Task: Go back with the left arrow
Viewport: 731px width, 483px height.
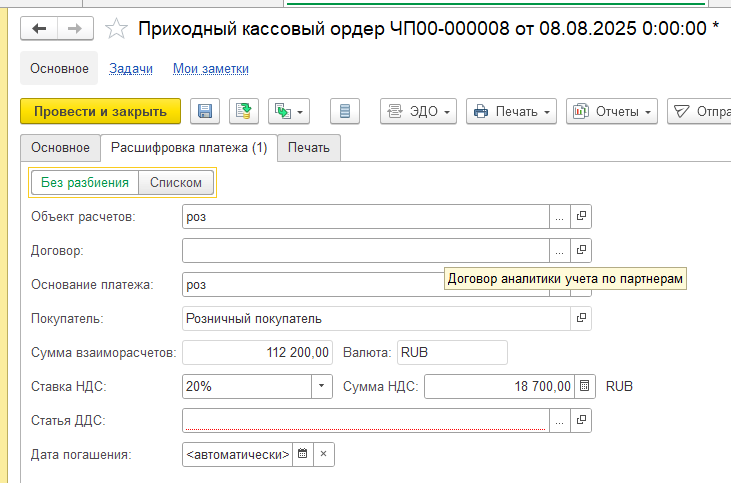Action: click(x=40, y=29)
